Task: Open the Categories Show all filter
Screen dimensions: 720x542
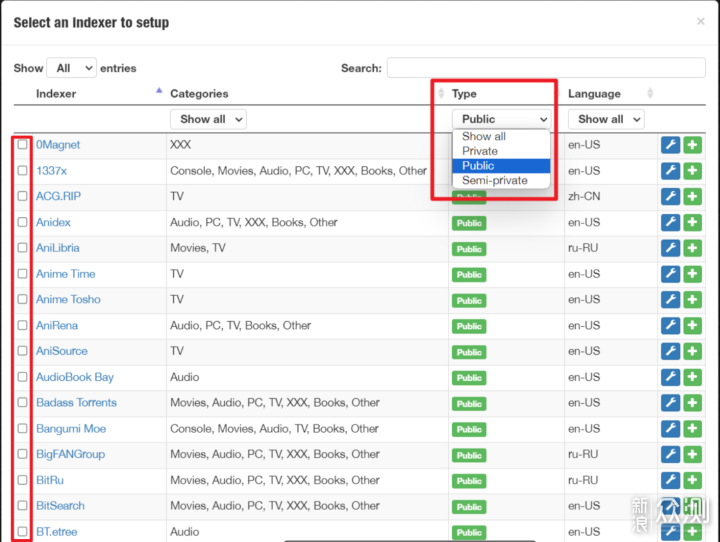Action: point(208,119)
